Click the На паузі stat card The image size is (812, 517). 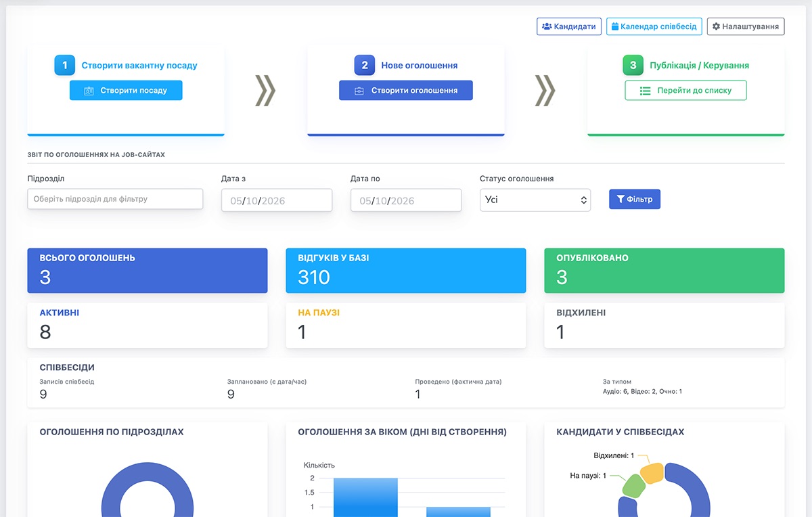click(x=406, y=325)
